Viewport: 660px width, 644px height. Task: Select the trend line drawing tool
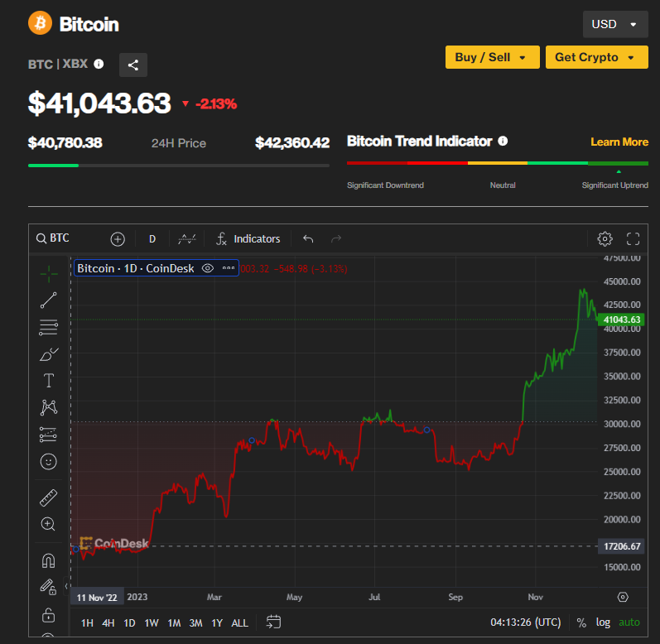point(48,300)
